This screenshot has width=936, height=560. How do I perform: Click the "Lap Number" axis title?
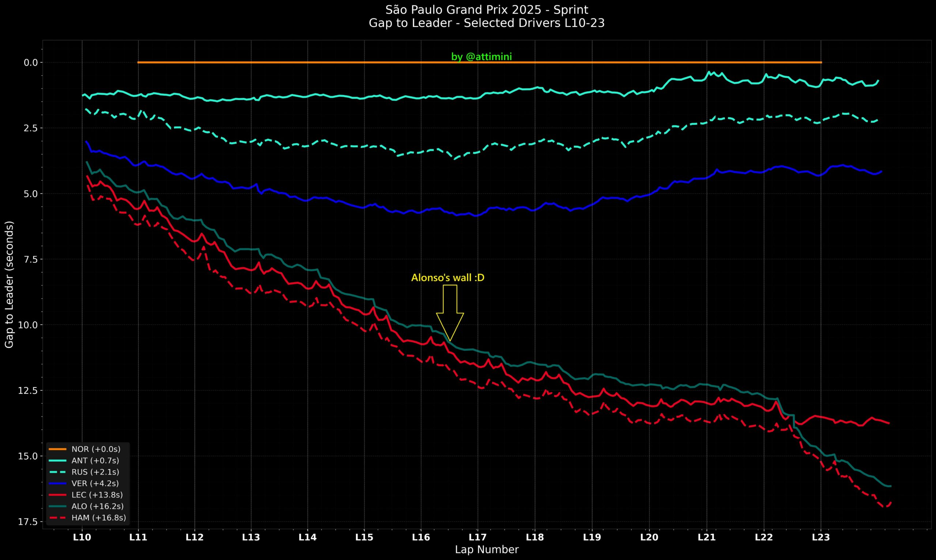pos(486,549)
